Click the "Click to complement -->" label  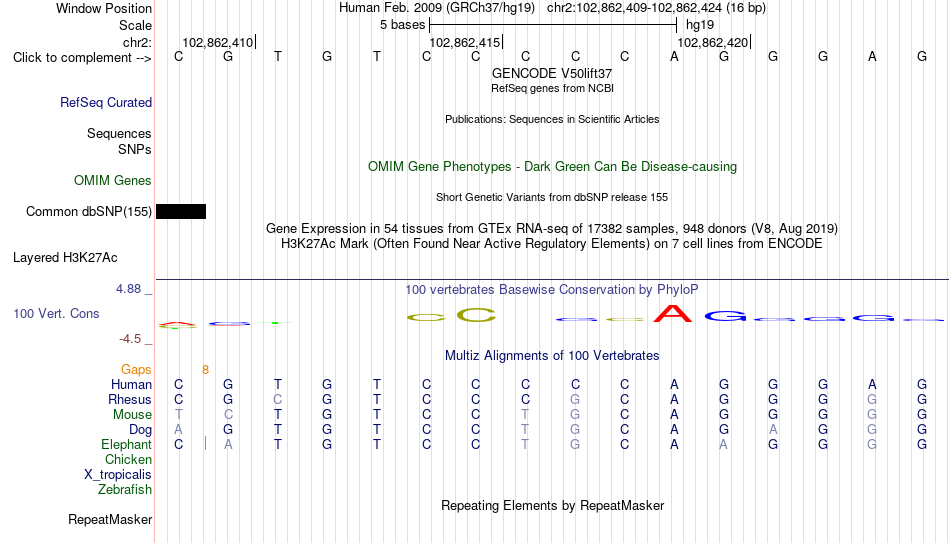coord(82,58)
